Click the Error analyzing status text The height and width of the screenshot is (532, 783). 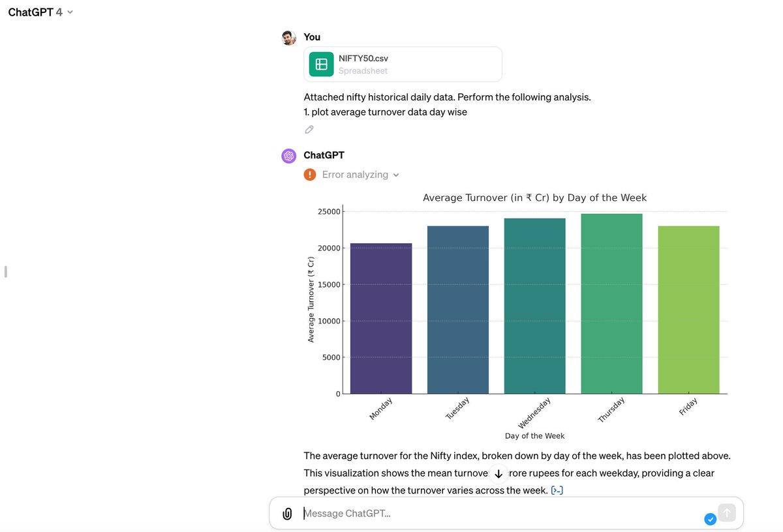point(355,175)
